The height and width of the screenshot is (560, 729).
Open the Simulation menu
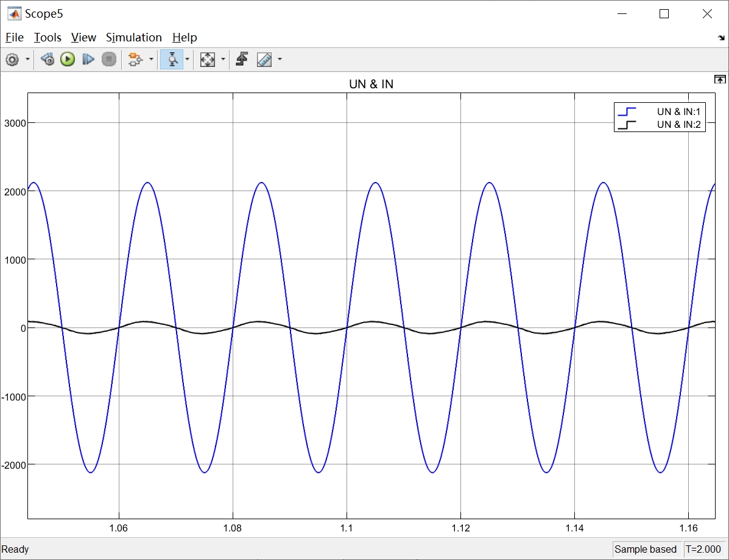[134, 37]
